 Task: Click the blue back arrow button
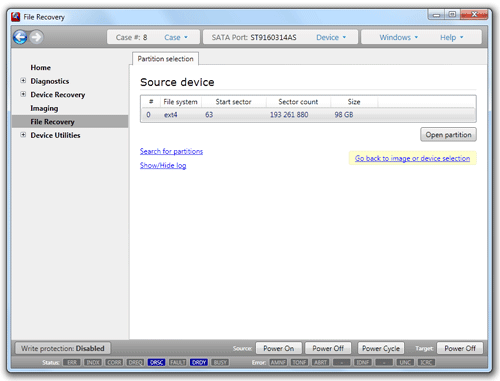coord(20,37)
